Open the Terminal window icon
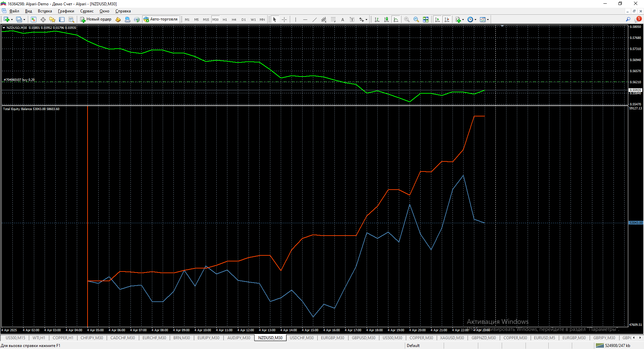 tap(62, 19)
